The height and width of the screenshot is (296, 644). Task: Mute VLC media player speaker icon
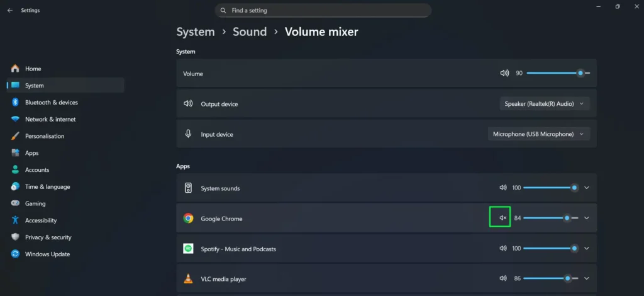pyautogui.click(x=503, y=278)
